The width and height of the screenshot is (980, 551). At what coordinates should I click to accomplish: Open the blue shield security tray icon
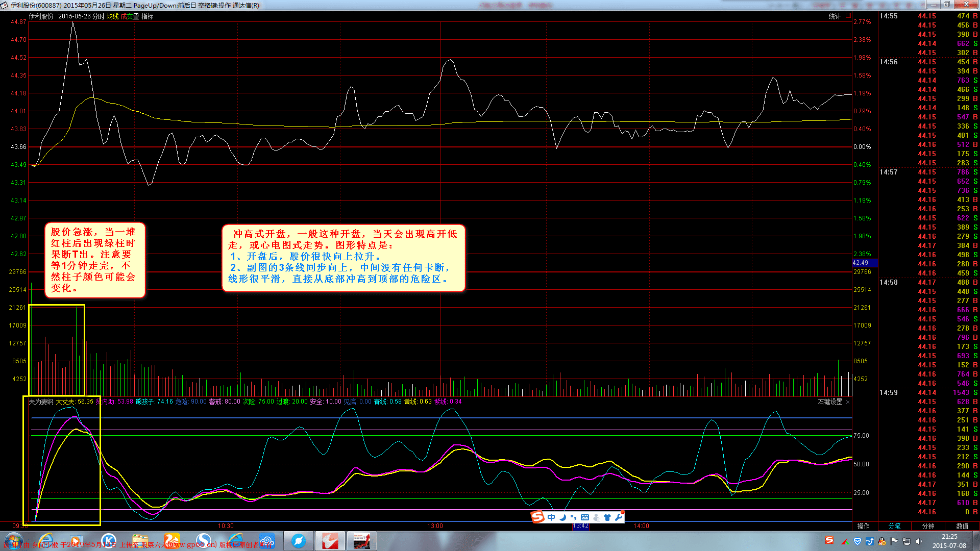click(x=857, y=541)
